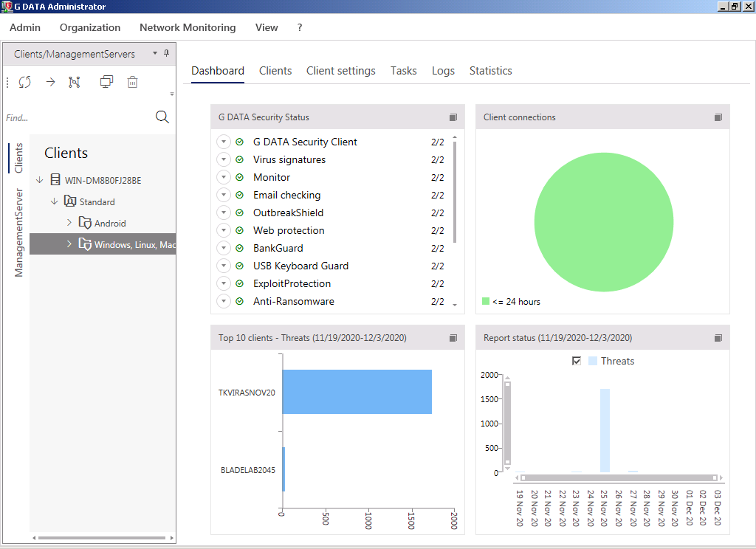The image size is (756, 549).
Task: Switch to the Client settings tab
Action: click(x=340, y=71)
